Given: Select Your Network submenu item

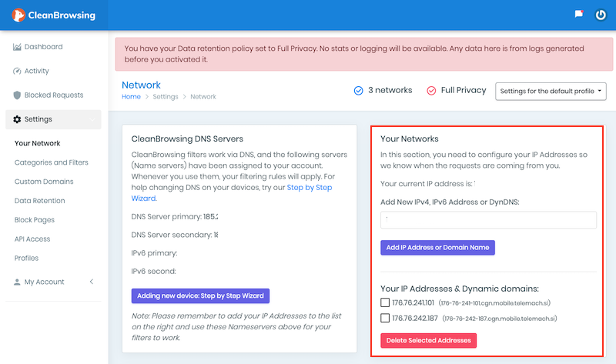Looking at the screenshot, I should click(37, 143).
